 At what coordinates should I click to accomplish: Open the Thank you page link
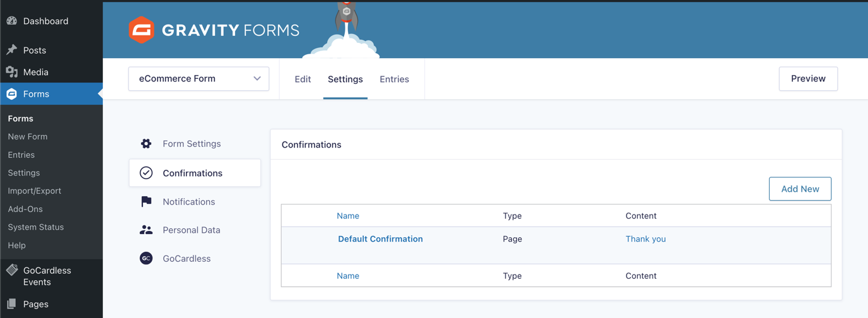pyautogui.click(x=645, y=239)
